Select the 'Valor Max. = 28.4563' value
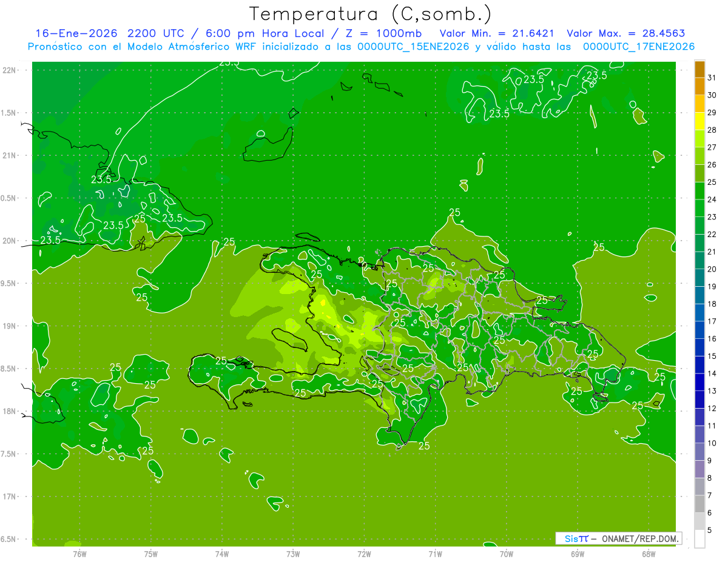This screenshot has height=562, width=728. pyautogui.click(x=626, y=33)
